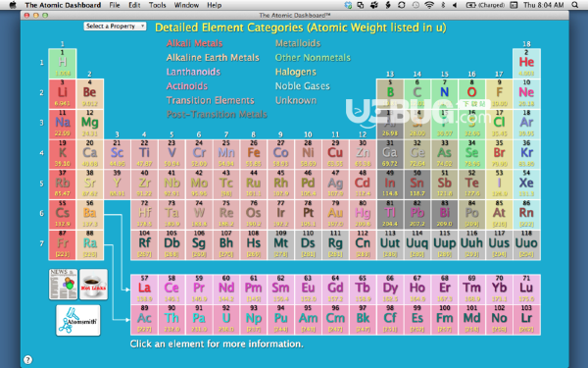This screenshot has height=368, width=588.
Task: Click the Iron (Fe) element cell
Action: [x=254, y=154]
